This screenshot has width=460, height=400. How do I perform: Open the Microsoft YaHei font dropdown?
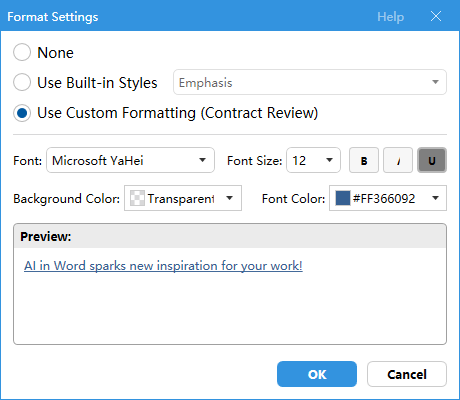point(130,160)
